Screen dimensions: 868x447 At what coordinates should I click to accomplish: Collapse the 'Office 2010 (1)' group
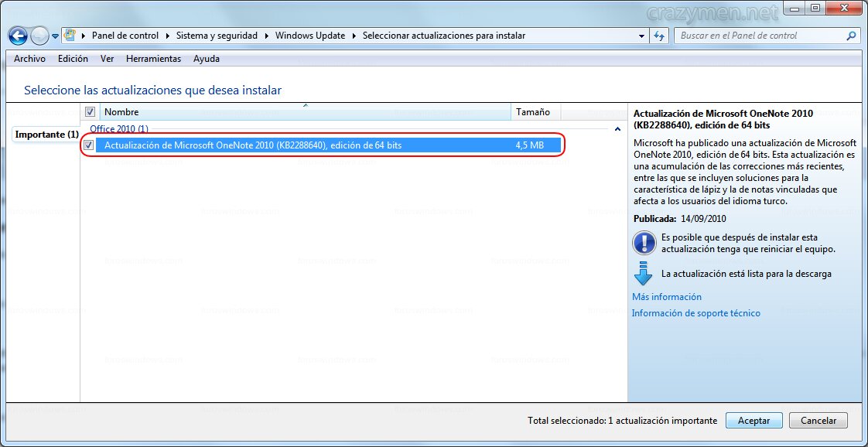[617, 129]
